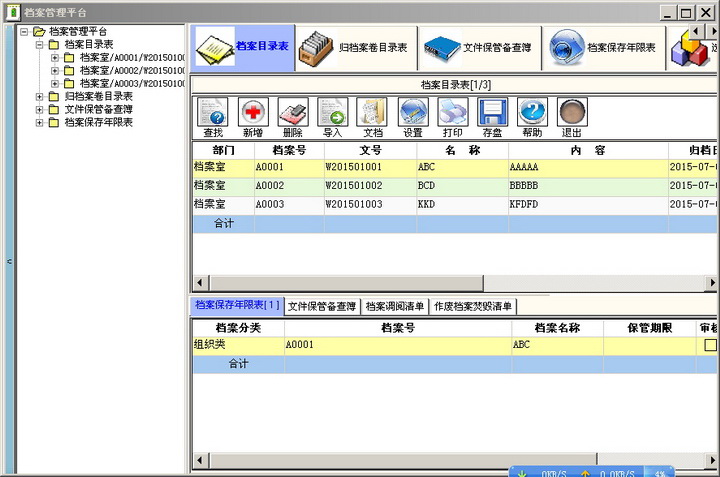Collapse the 档案管理平台 root node
720x477 pixels.
pyautogui.click(x=24, y=32)
